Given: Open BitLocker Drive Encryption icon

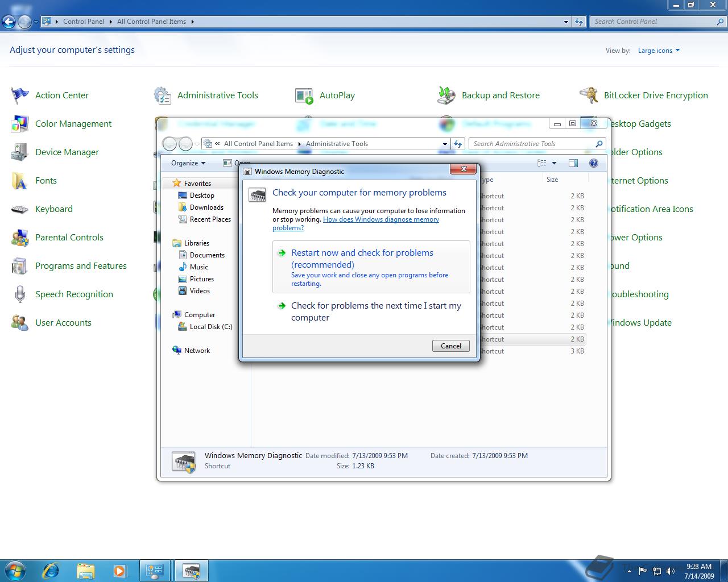Looking at the screenshot, I should [x=589, y=95].
